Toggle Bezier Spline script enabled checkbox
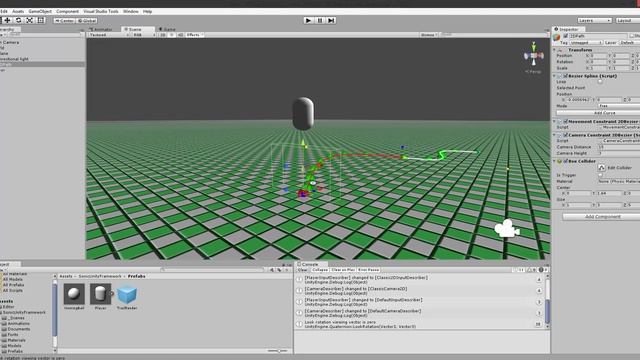 pos(566,76)
